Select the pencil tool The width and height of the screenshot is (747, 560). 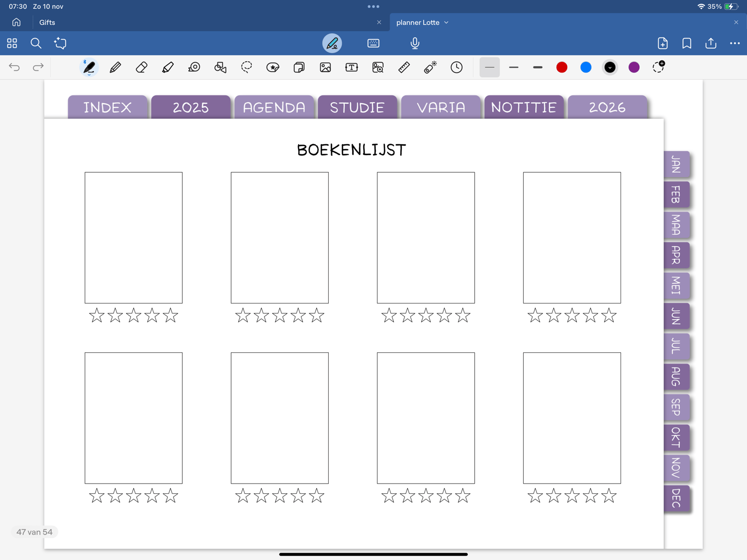pos(115,67)
